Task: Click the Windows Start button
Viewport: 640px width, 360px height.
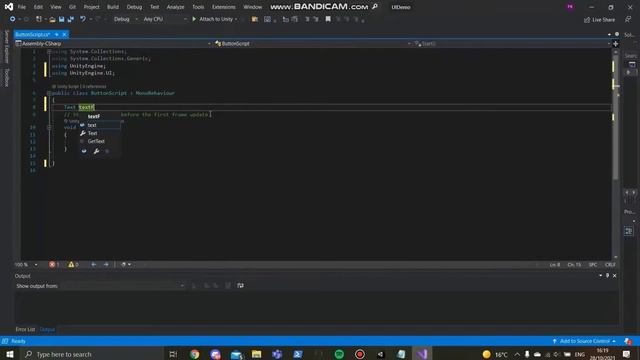Action: 10,354
